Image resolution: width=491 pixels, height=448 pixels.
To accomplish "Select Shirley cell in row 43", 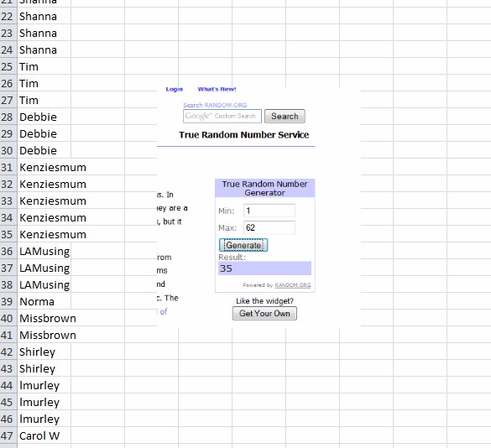I will (44, 369).
